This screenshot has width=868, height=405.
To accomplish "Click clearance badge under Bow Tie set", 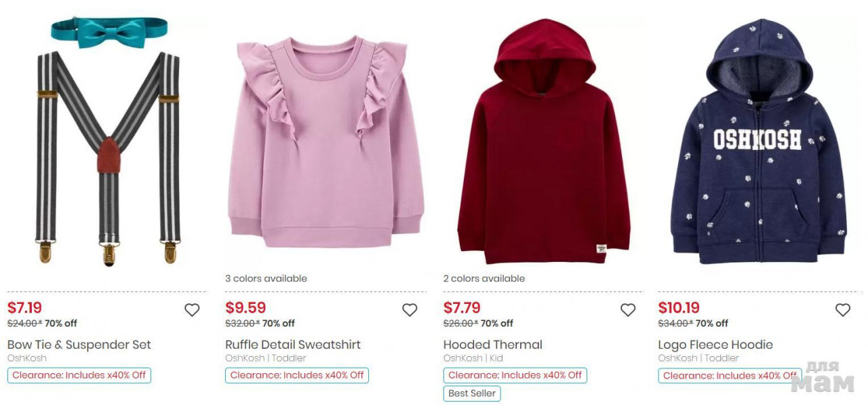I will 79,375.
